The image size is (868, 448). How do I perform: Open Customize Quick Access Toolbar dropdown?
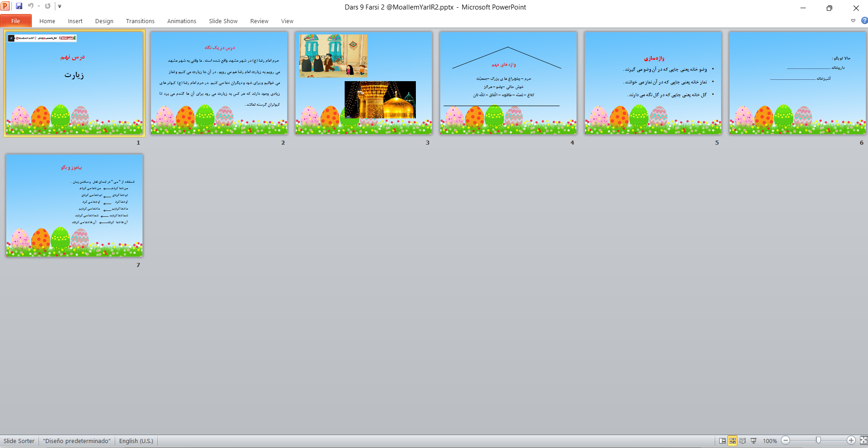[59, 6]
